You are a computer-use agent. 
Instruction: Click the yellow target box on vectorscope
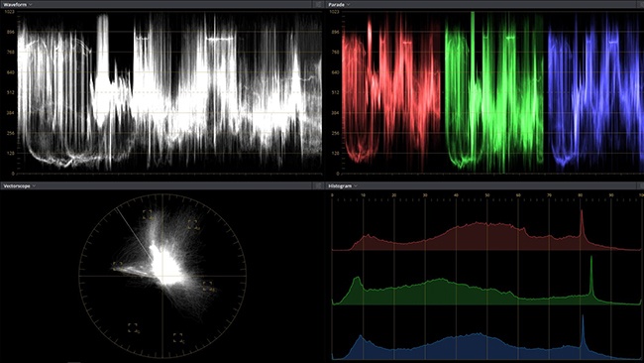point(117,266)
